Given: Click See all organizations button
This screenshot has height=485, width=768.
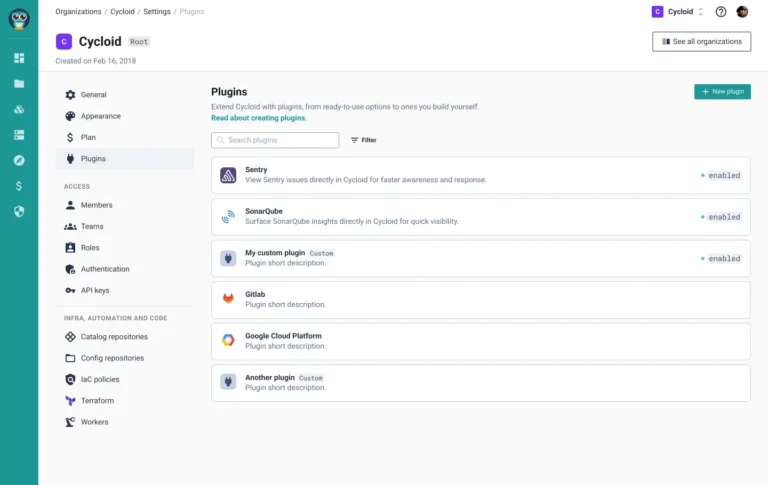Looking at the screenshot, I should 701,41.
